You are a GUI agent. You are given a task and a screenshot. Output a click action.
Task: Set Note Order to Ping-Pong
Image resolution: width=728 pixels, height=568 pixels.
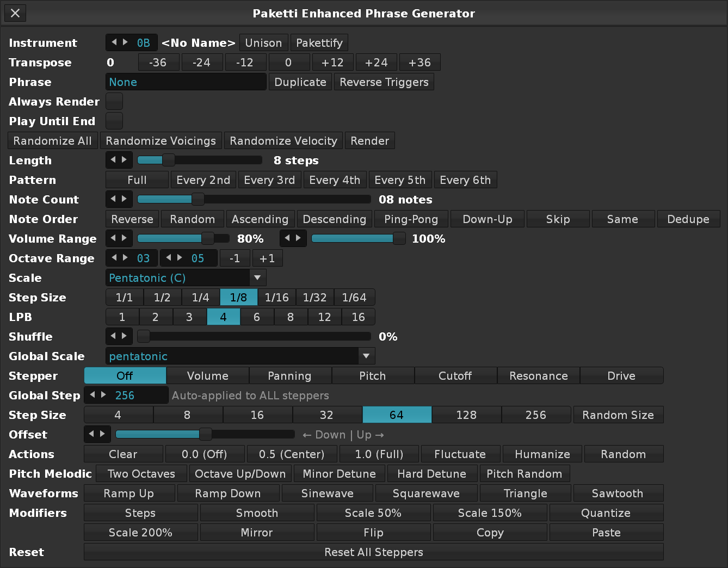411,219
